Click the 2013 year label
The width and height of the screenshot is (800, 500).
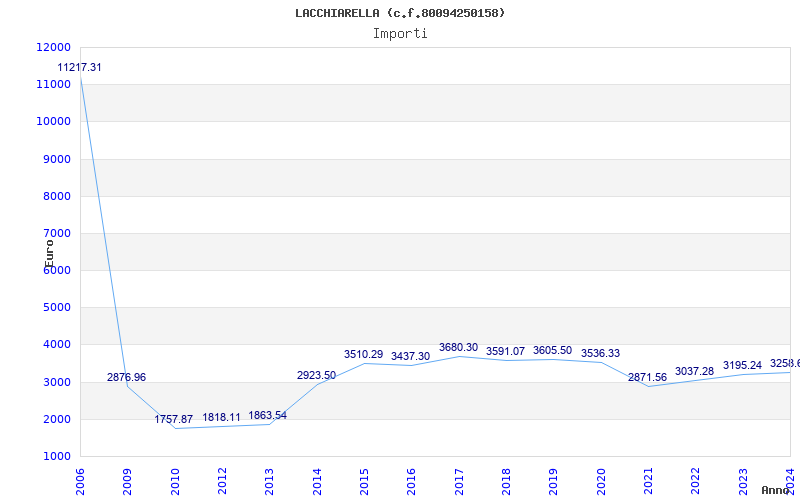[x=269, y=481]
